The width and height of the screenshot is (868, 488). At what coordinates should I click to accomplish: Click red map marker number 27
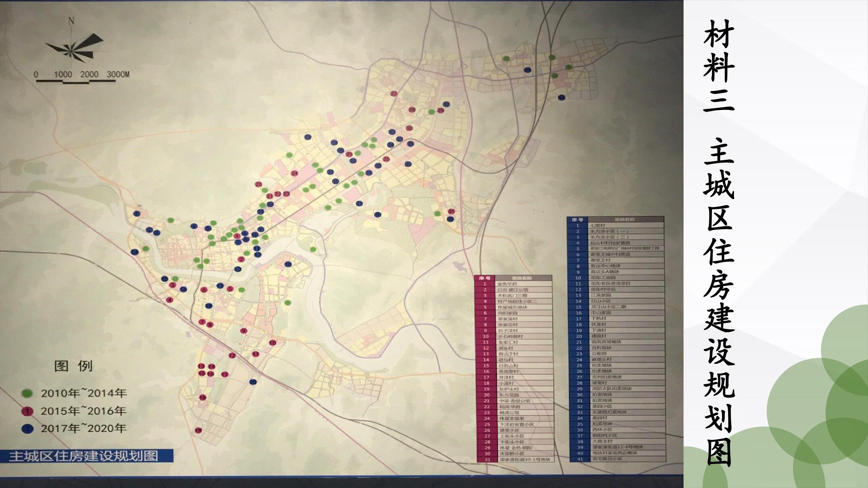(394, 94)
